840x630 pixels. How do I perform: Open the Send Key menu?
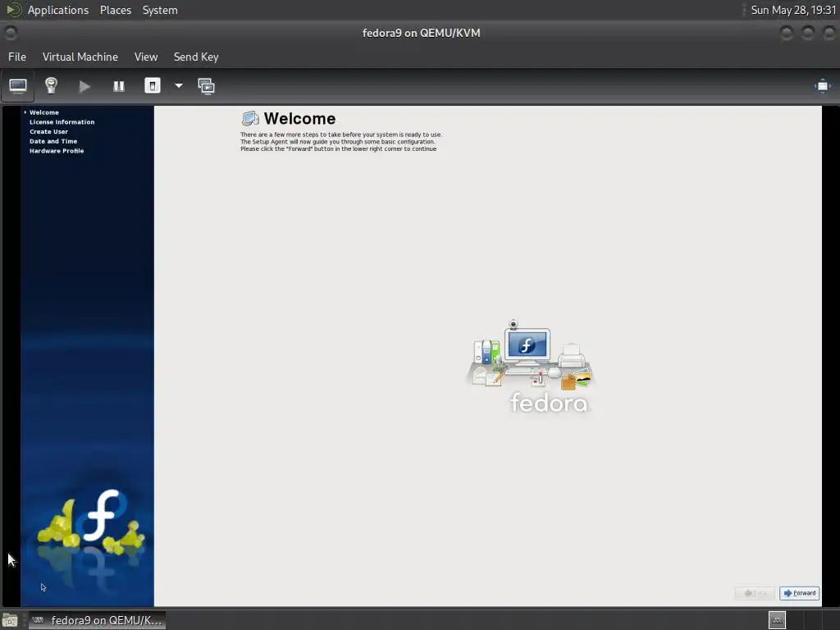click(196, 57)
